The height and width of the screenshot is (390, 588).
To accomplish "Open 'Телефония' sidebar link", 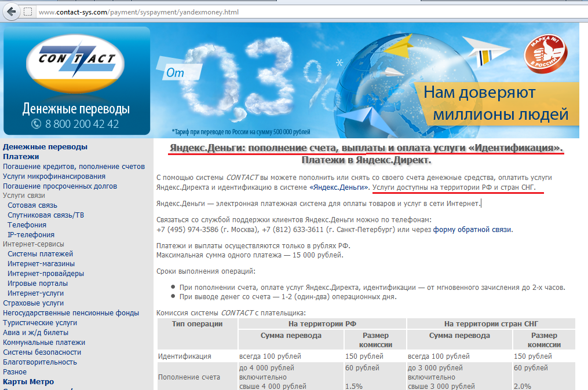I will click(x=27, y=225).
